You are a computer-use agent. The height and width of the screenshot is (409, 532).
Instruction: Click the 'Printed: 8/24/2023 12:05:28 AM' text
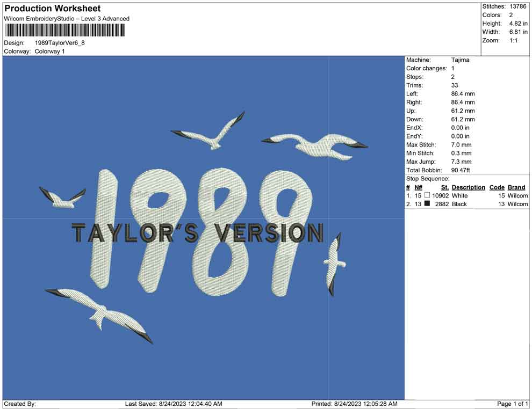[x=354, y=404]
